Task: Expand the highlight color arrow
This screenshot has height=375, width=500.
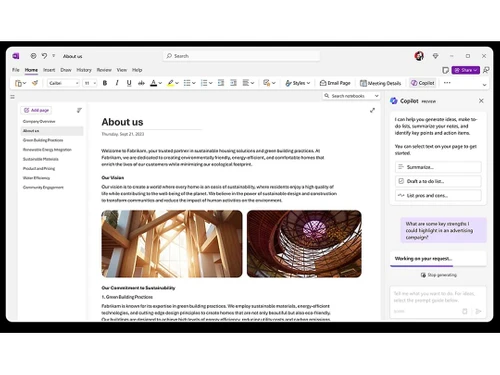Action: pyautogui.click(x=177, y=83)
